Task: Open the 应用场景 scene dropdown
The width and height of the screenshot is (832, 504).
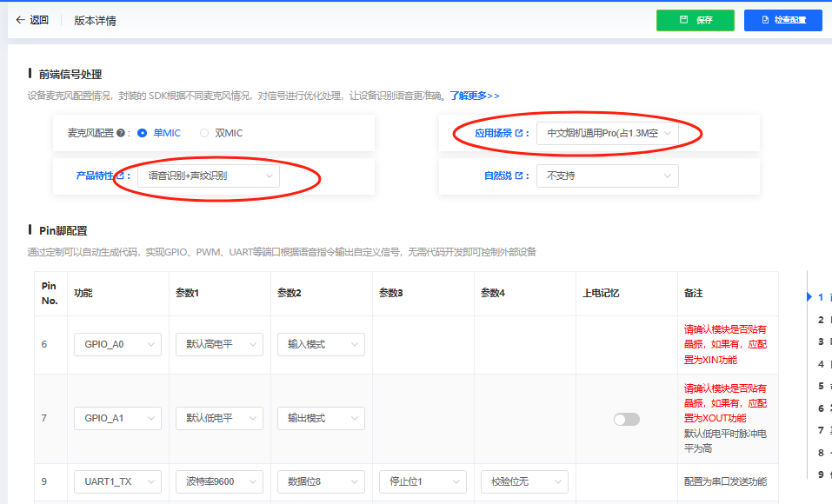Action: click(607, 133)
